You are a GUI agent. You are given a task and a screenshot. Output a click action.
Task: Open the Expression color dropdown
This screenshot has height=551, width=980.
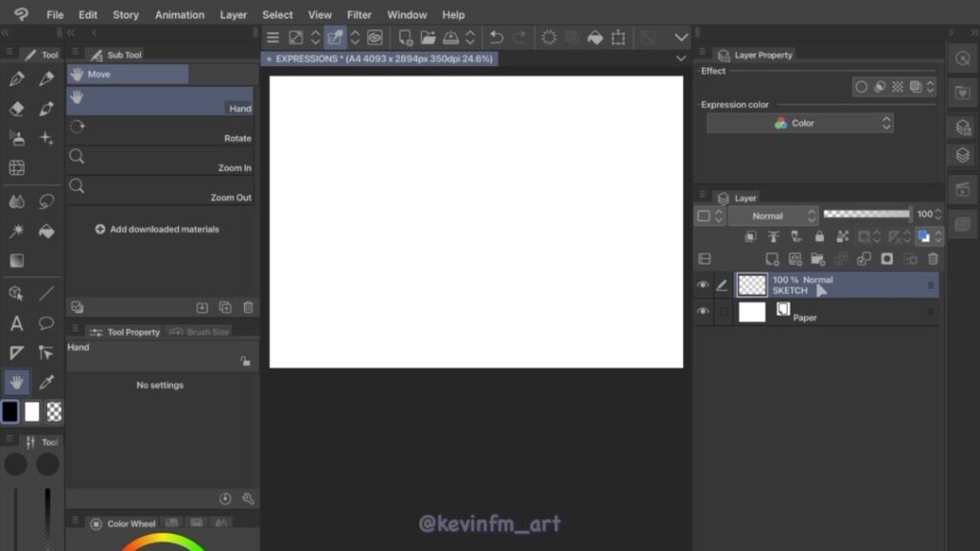coord(800,123)
